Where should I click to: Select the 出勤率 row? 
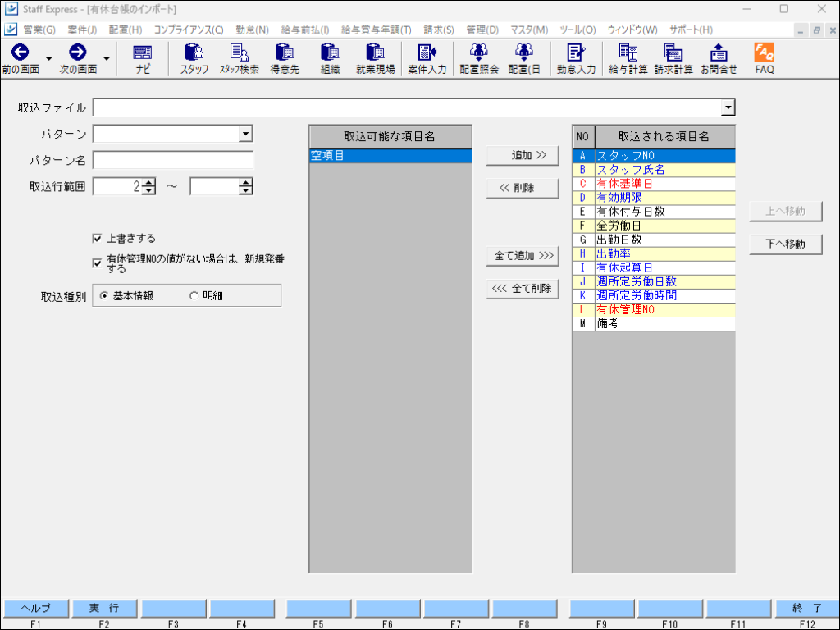654,254
